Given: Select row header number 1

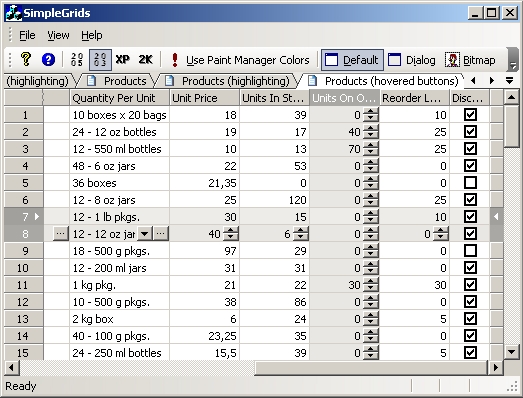Looking at the screenshot, I should [x=24, y=115].
